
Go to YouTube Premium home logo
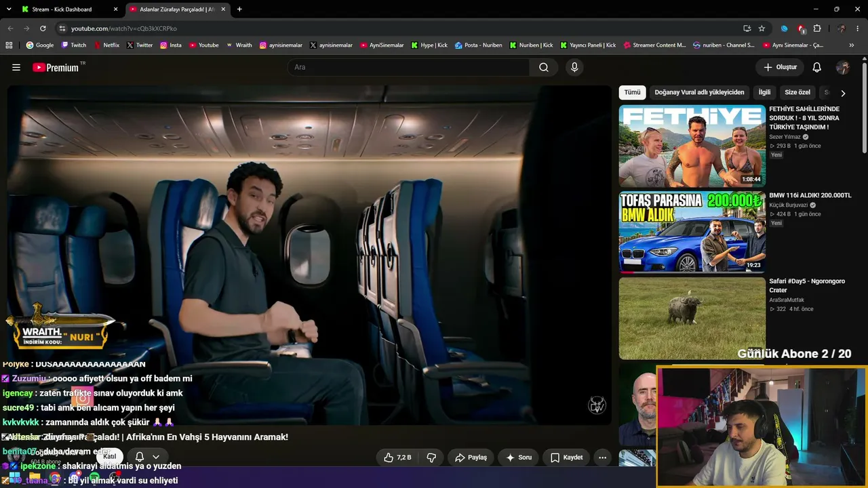pos(56,67)
